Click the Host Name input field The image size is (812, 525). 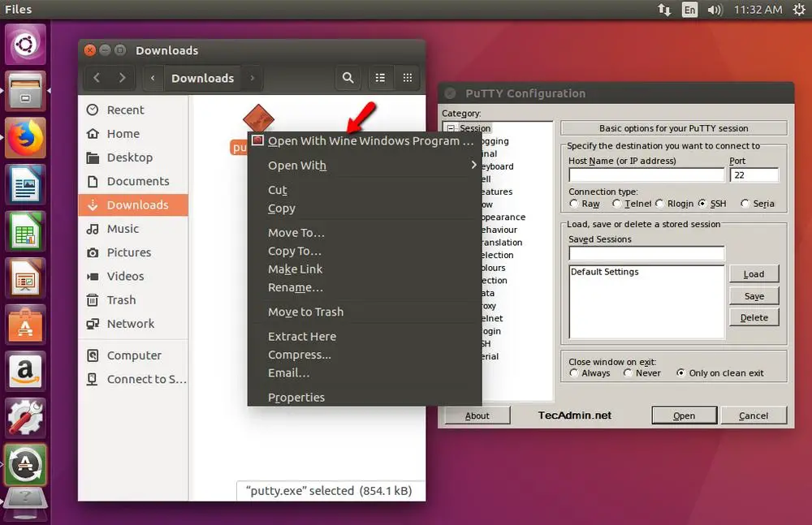(x=646, y=175)
